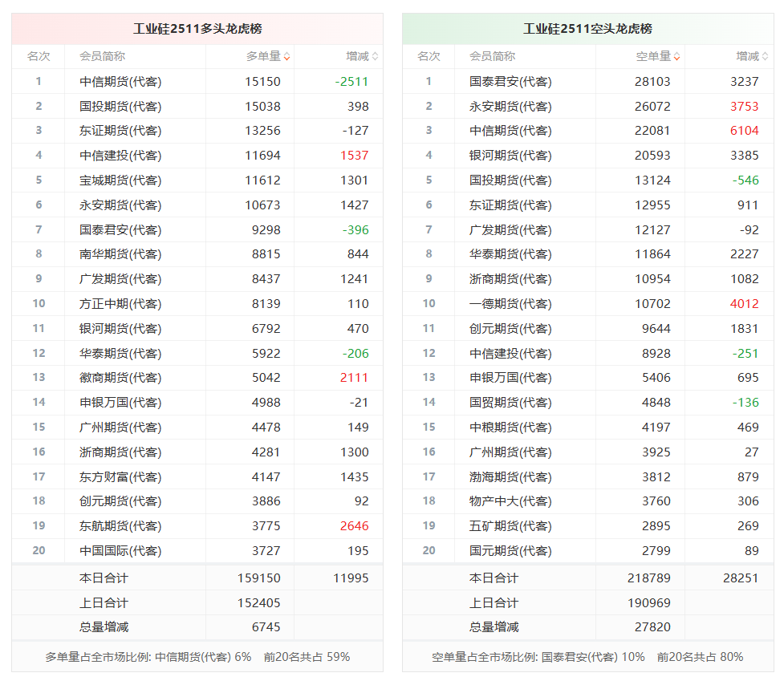The width and height of the screenshot is (784, 681).
Task: Select 方正中期(代客) row
Action: pos(197,304)
